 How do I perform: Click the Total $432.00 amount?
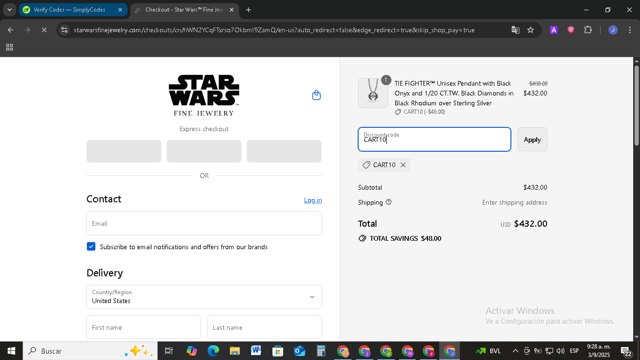tap(531, 224)
